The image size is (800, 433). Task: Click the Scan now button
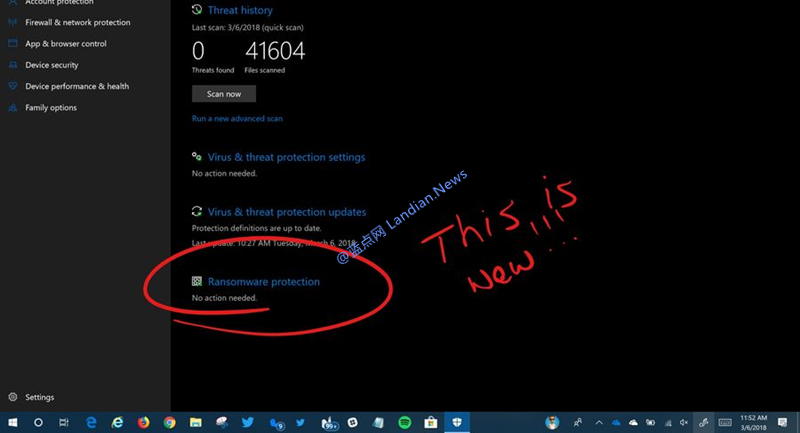(224, 94)
